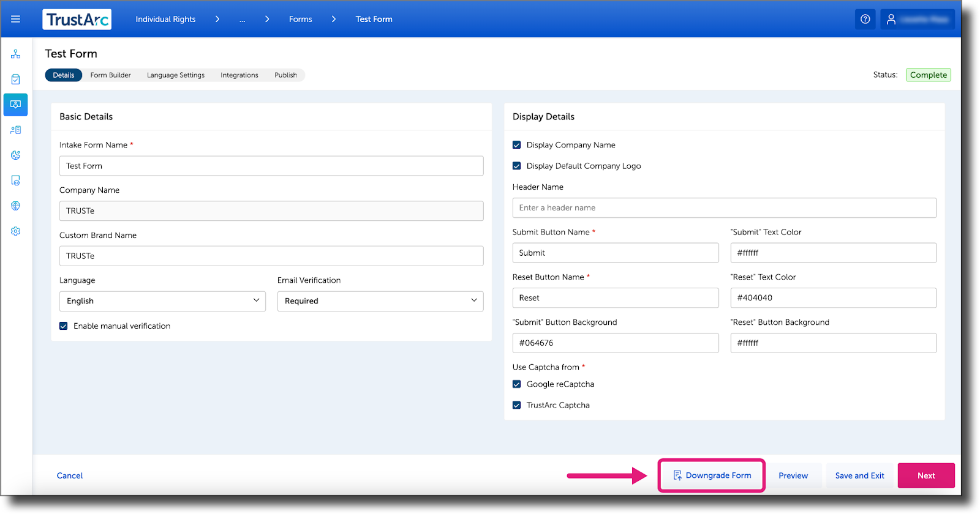Switch to the Form Builder tab
This screenshot has height=514, width=980.
click(x=111, y=75)
